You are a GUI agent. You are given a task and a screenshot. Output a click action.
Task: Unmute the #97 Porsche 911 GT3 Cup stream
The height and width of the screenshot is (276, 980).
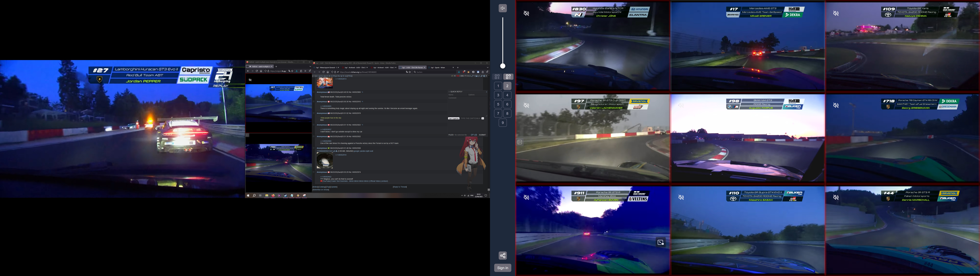click(526, 105)
